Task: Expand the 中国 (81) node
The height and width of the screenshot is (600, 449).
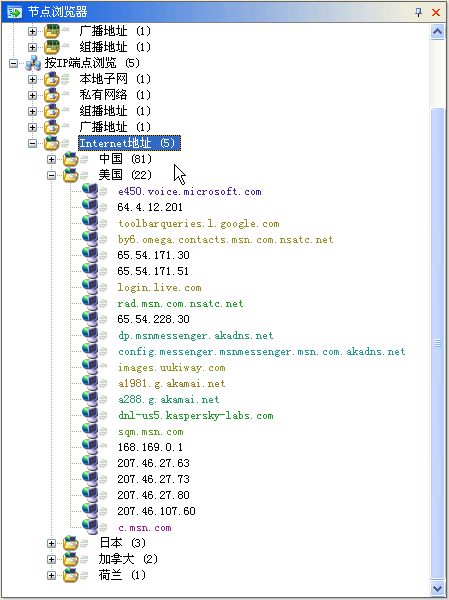Action: pyautogui.click(x=51, y=159)
